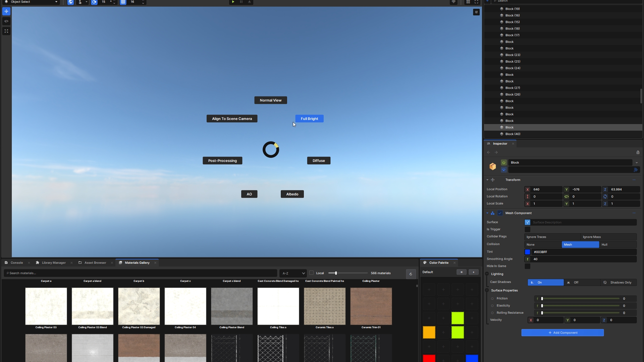The width and height of the screenshot is (644, 362).
Task: Open viewport settings icon in top-right
Action: point(476,12)
